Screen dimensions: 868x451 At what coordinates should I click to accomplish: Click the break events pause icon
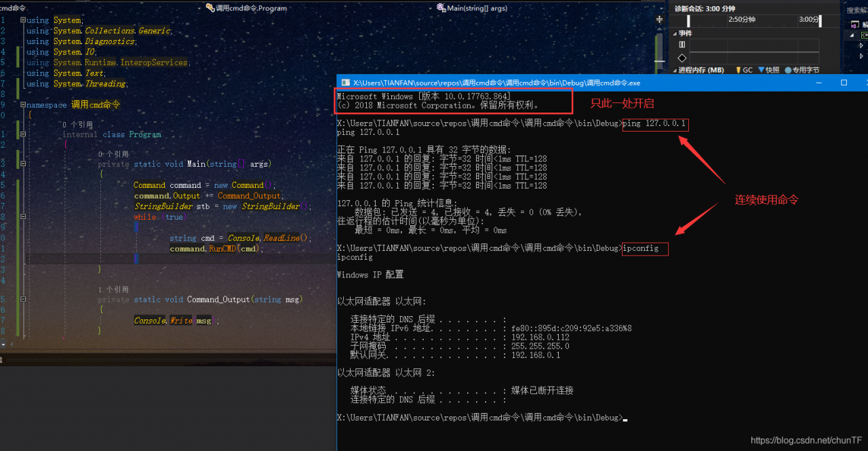click(682, 45)
